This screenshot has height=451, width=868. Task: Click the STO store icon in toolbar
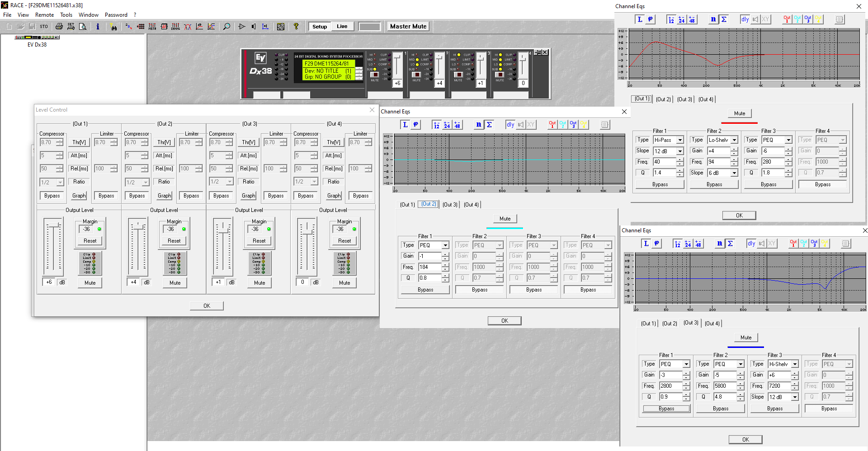[x=44, y=27]
